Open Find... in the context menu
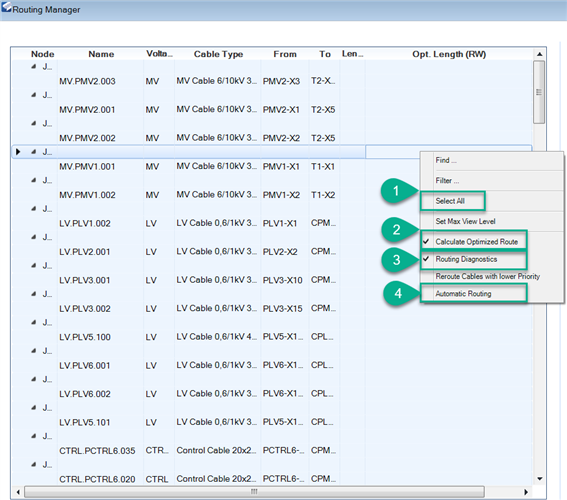The image size is (567, 500). pyautogui.click(x=446, y=160)
